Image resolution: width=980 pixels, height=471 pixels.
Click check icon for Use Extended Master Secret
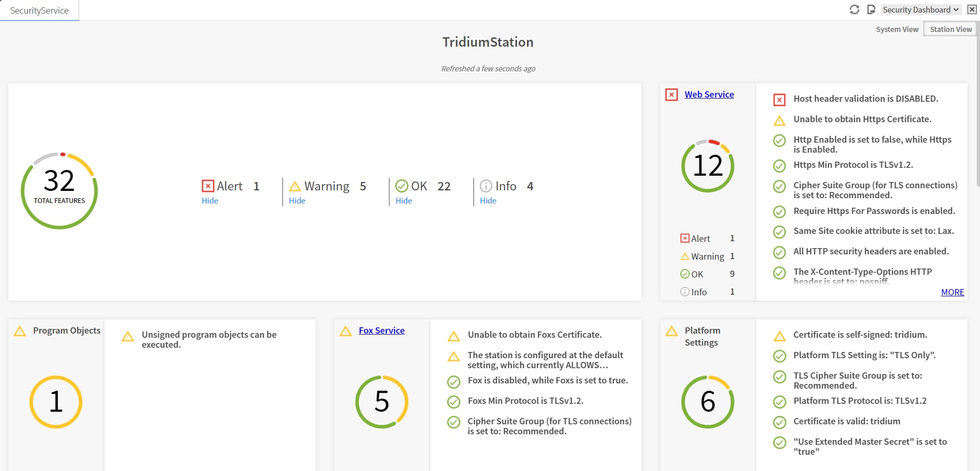click(x=779, y=443)
